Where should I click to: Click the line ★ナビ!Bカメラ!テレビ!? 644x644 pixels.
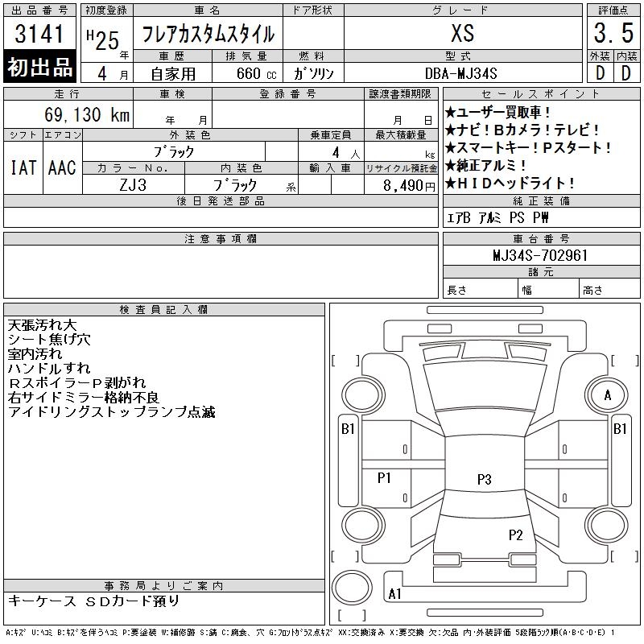click(522, 130)
